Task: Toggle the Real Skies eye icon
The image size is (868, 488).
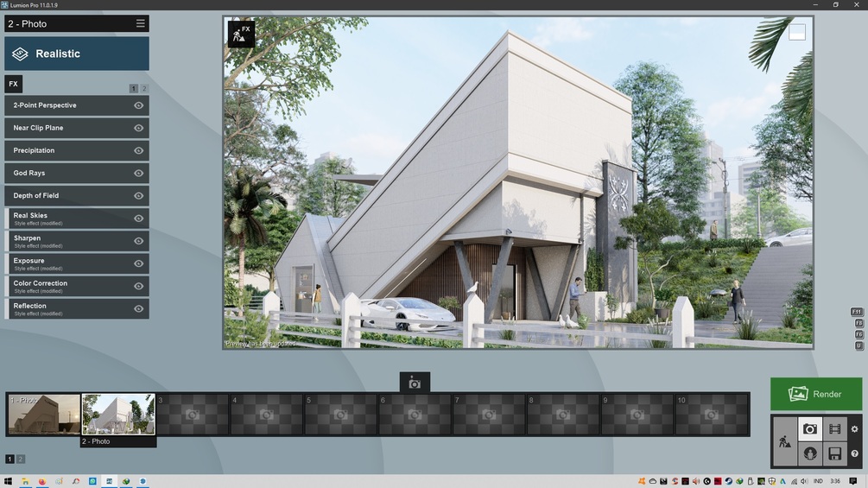Action: click(139, 219)
